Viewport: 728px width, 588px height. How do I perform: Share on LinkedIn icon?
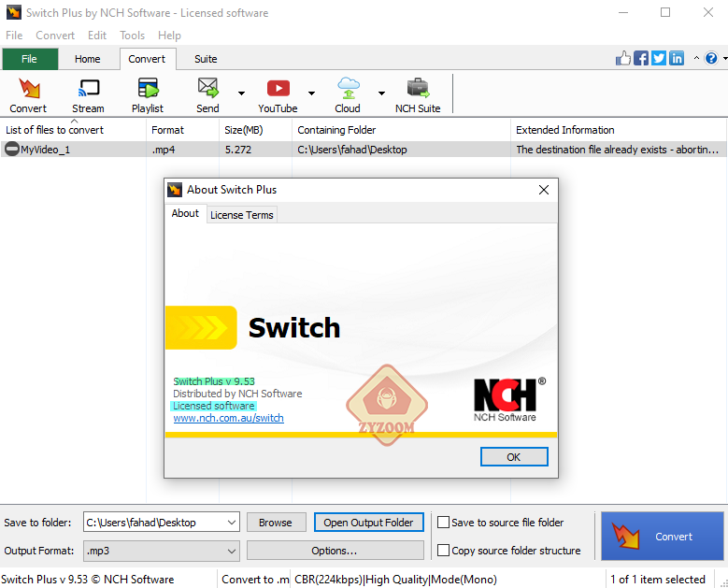[677, 58]
